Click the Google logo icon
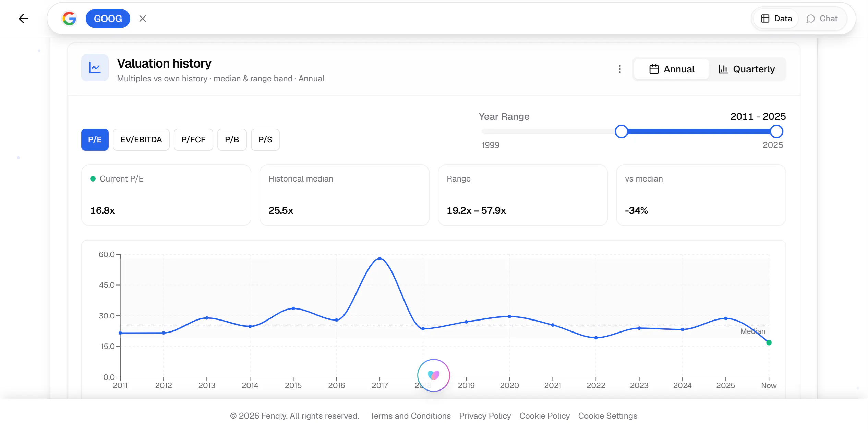This screenshot has width=868, height=431. click(x=69, y=19)
